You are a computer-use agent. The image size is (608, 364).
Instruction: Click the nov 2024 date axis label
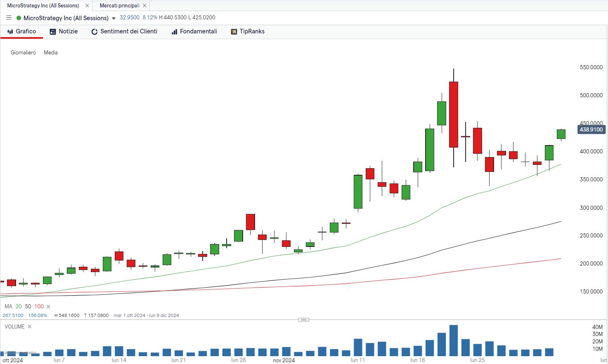coord(284,360)
